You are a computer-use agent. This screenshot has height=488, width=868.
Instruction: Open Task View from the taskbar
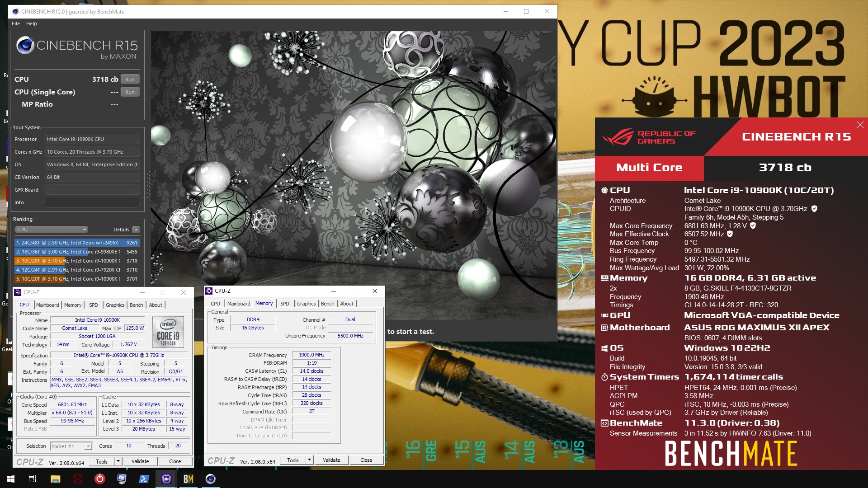pyautogui.click(x=33, y=479)
